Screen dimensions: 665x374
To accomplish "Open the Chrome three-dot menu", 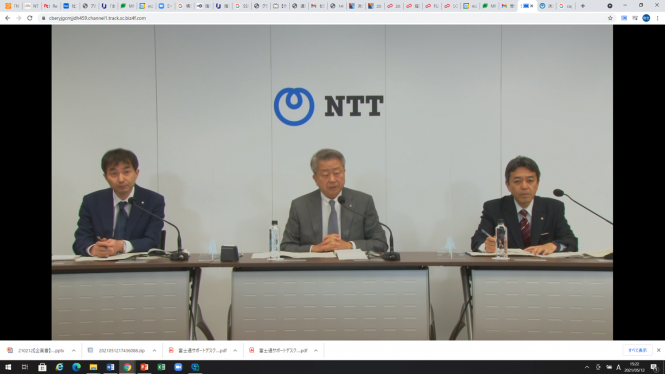I will click(x=658, y=18).
